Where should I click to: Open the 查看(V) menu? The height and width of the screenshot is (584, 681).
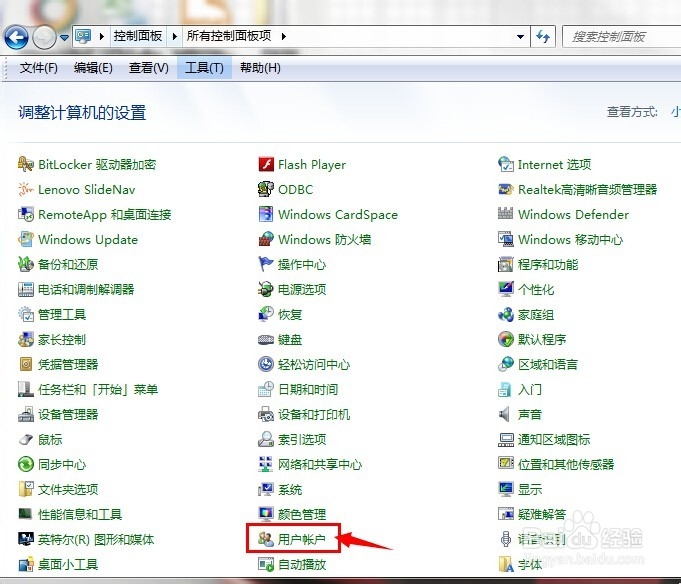click(149, 68)
